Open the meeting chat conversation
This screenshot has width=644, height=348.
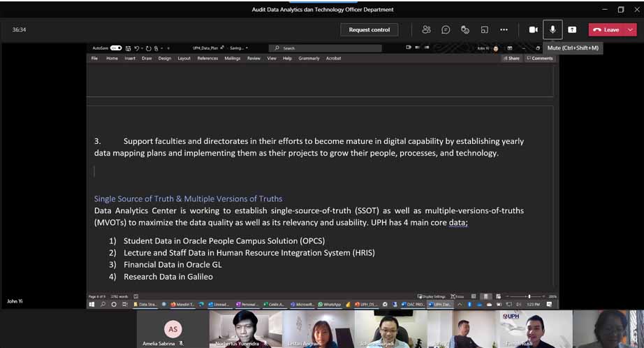click(446, 29)
